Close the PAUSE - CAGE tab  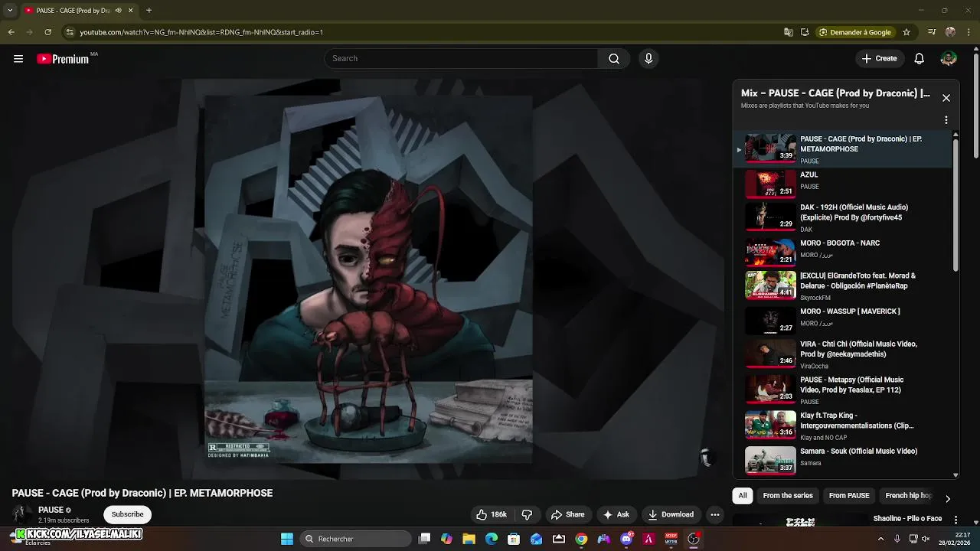tap(131, 11)
